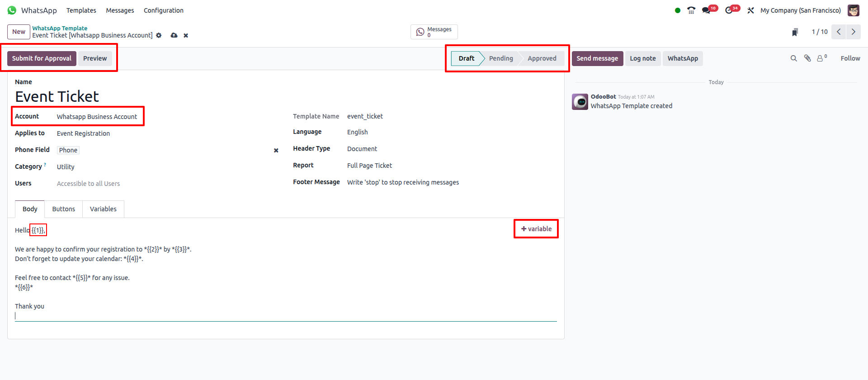Open the Category dropdown showing Utility

tap(163, 167)
